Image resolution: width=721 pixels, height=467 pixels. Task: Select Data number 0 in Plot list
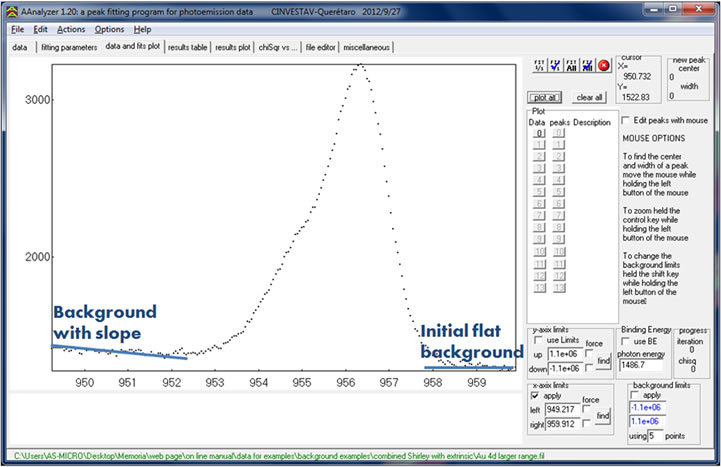(537, 132)
